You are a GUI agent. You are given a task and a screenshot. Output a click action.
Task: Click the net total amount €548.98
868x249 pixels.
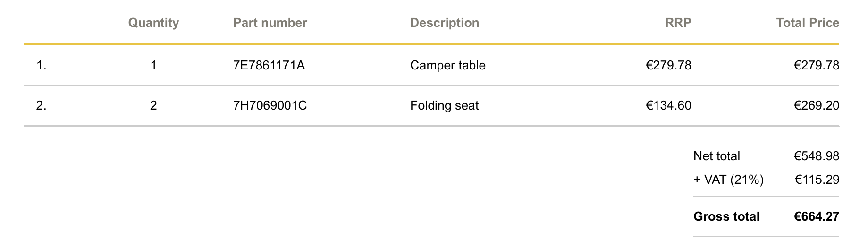point(817,156)
